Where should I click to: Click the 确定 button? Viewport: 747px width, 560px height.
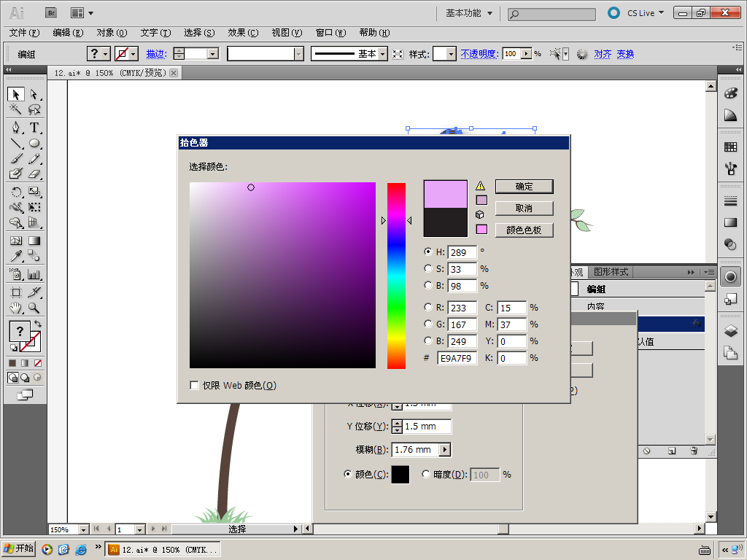(524, 187)
